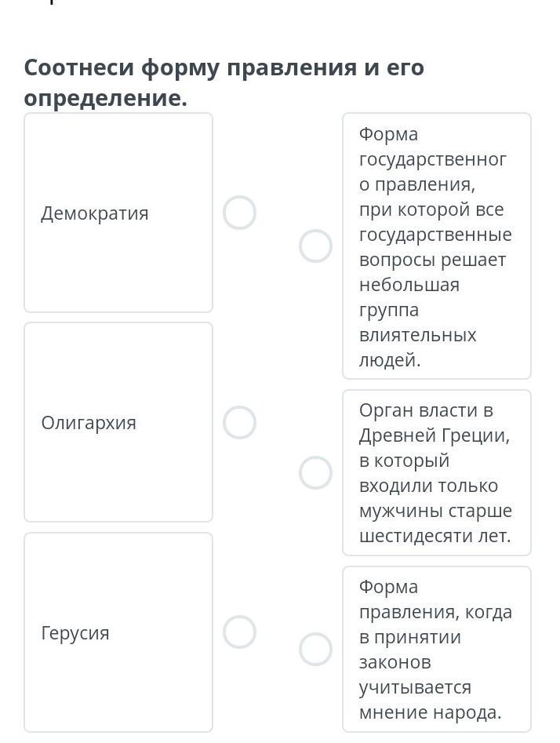Select the connector circle next to Олигархия

tap(240, 422)
